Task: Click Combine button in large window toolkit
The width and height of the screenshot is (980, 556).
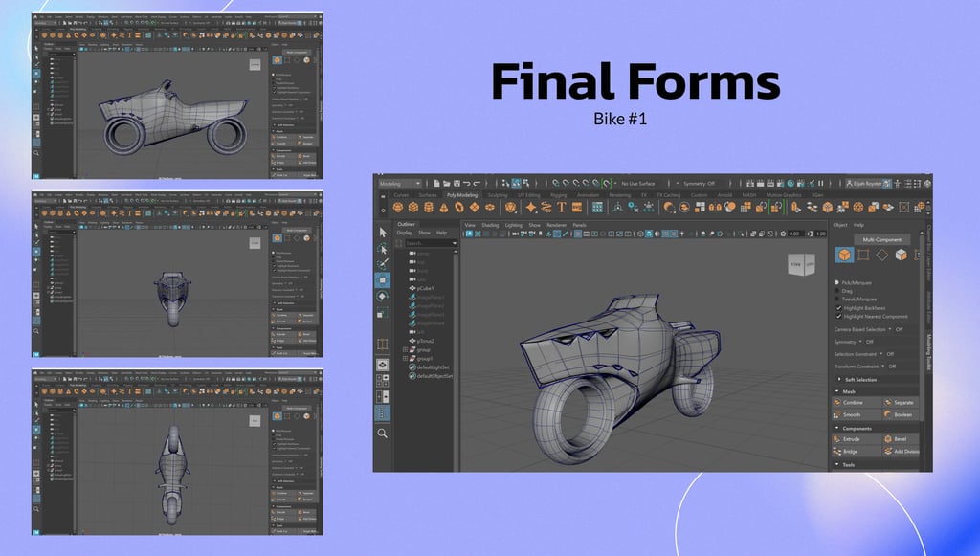Action: (857, 402)
